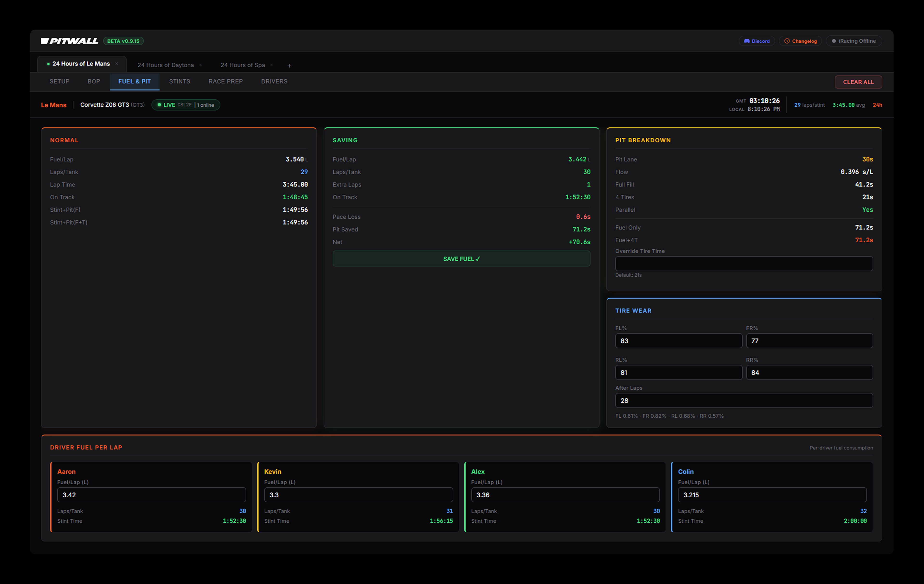
Task: Close the 24 Hours of Daytona tab
Action: tap(201, 65)
